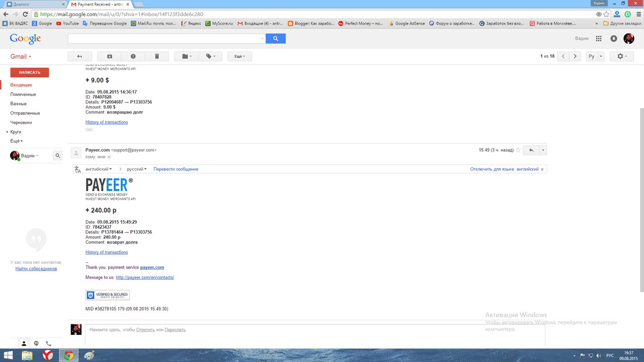This screenshot has height=362, width=644.
Task: Click Отключить для языка: английский
Action: point(504,169)
